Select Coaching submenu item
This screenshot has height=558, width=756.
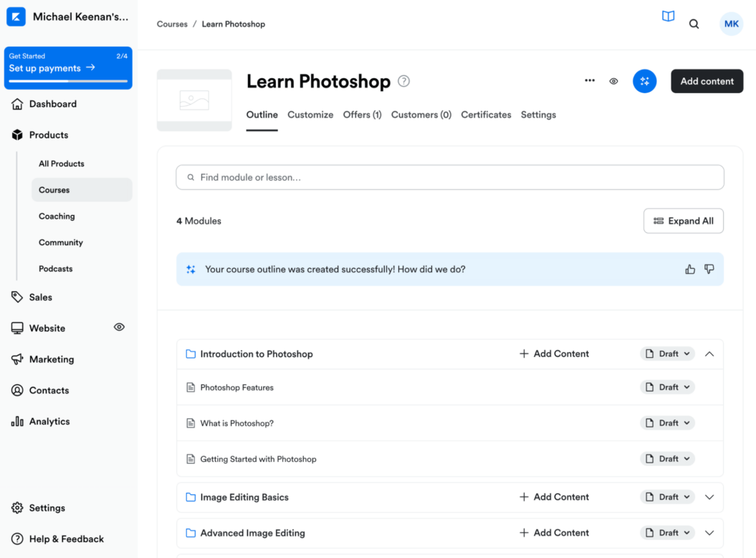coord(57,217)
